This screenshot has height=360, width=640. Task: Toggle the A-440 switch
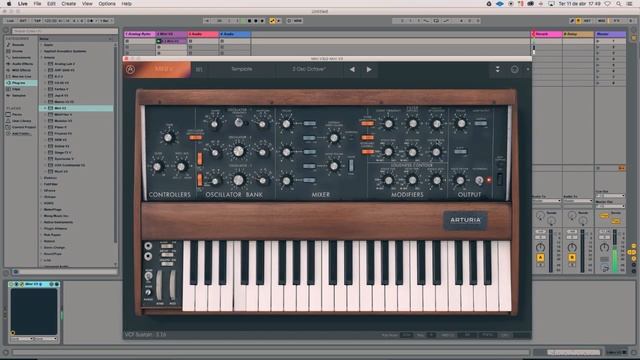(x=460, y=151)
